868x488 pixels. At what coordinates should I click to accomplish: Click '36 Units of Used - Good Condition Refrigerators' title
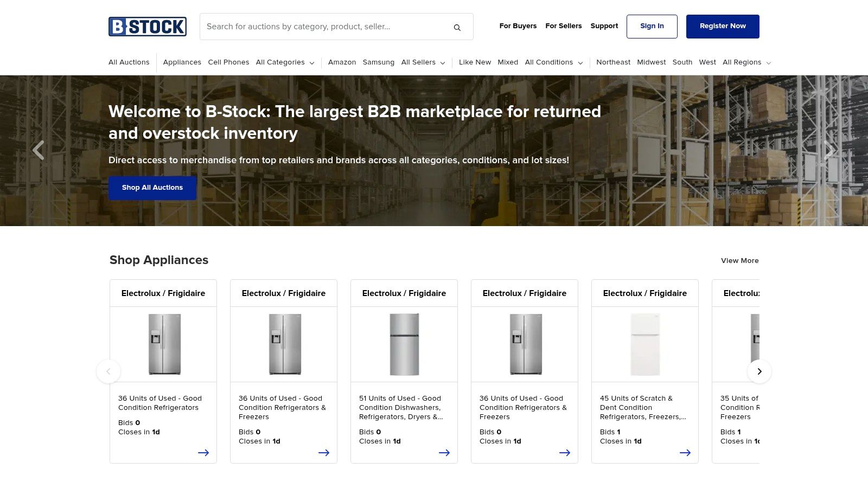[160, 403]
